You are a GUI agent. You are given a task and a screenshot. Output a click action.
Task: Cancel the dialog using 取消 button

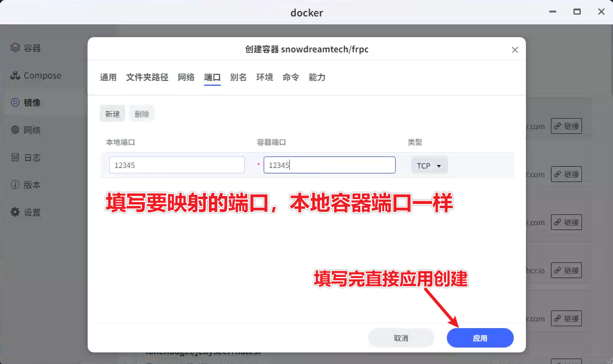(x=401, y=338)
